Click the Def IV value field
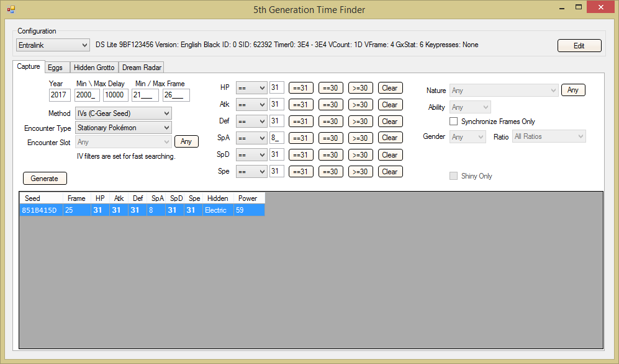 click(277, 121)
